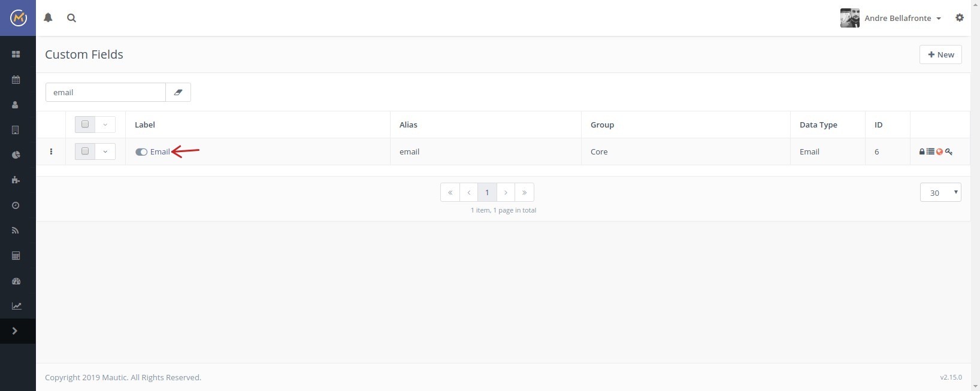This screenshot has height=391, width=980.
Task: Open the header bulk actions dropdown arrow
Action: (105, 125)
